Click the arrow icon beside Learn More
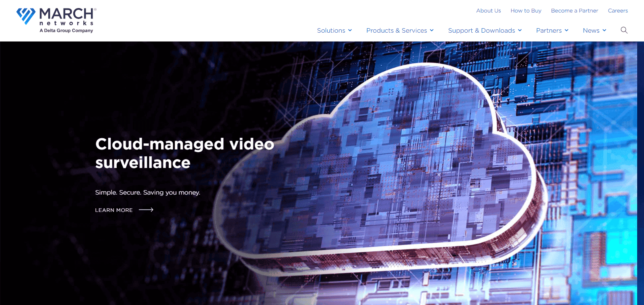The image size is (644, 305). coord(146,210)
